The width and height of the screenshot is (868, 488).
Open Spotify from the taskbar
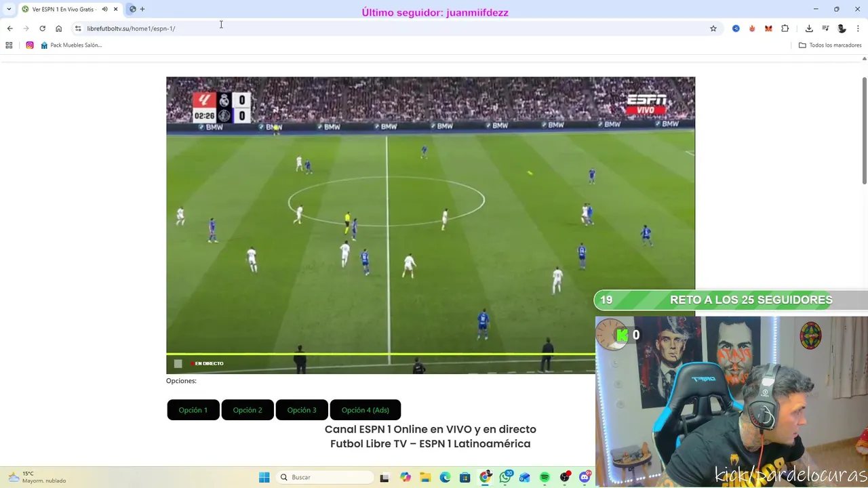click(545, 477)
